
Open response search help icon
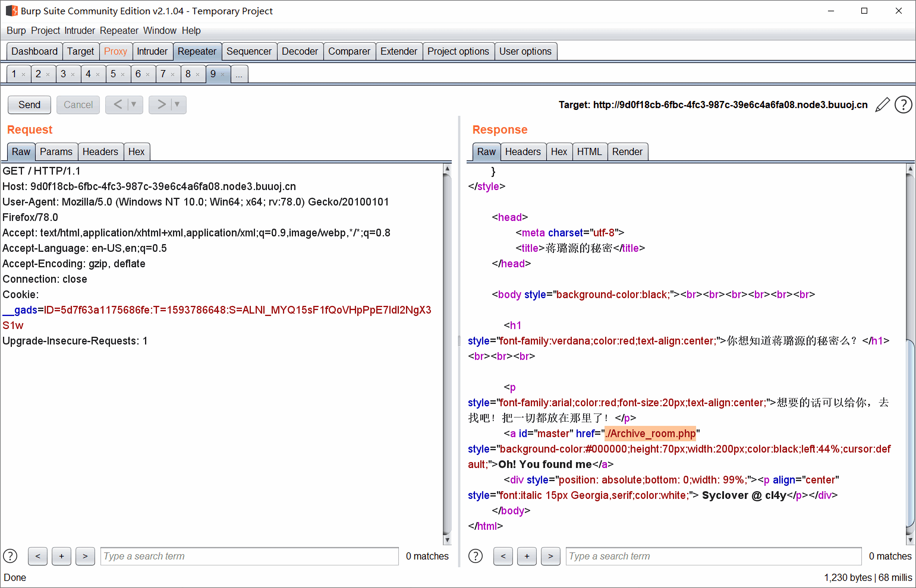pos(476,556)
